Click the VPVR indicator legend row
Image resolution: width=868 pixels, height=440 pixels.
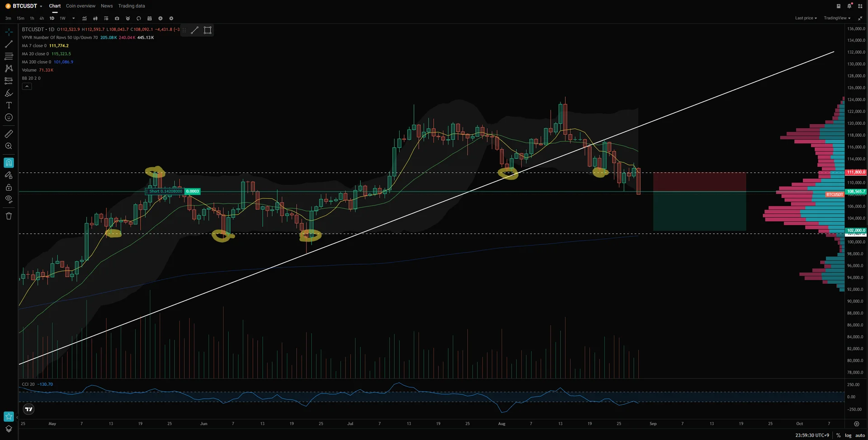coord(88,37)
